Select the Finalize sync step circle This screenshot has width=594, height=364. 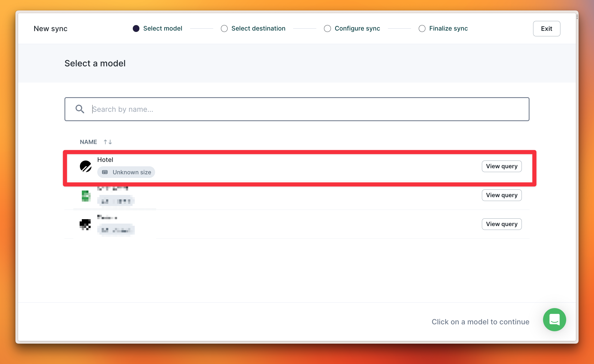(x=422, y=29)
